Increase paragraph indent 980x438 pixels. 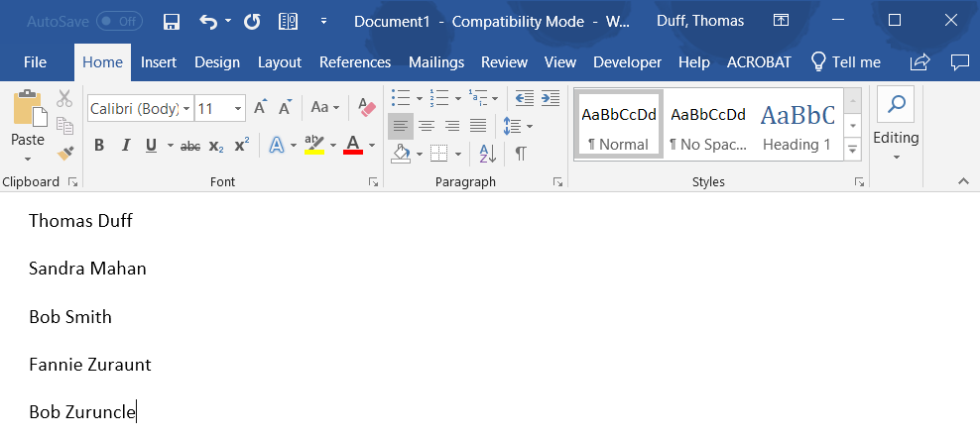550,98
